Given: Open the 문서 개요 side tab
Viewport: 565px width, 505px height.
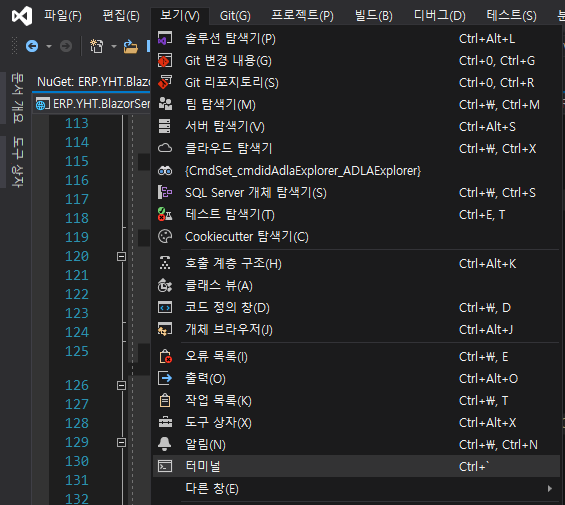Looking at the screenshot, I should point(17,98).
